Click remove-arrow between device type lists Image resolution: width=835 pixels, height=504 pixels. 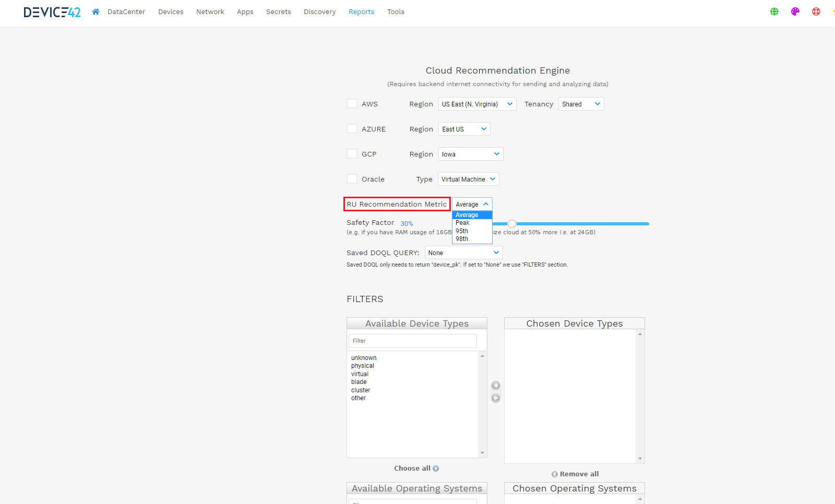496,398
